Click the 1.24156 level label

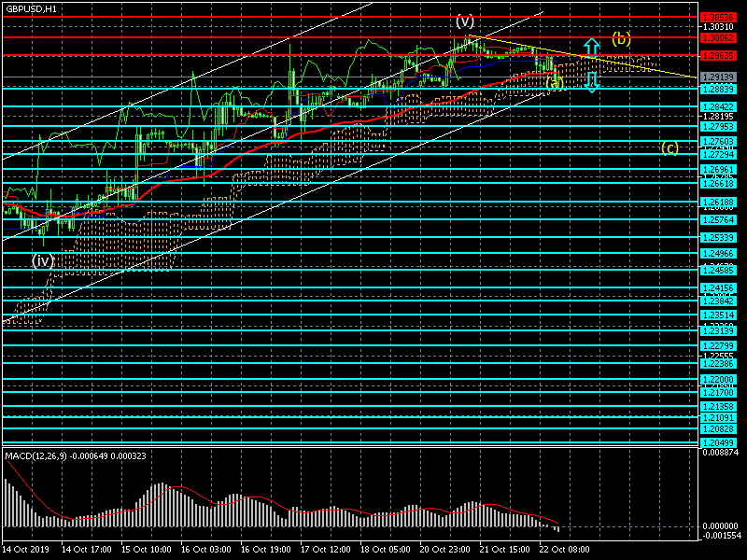click(x=718, y=288)
